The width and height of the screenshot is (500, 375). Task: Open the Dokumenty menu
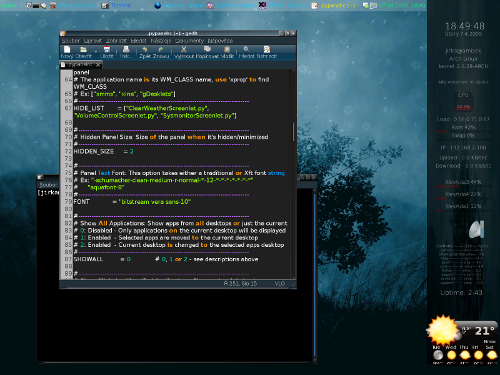tap(189, 41)
